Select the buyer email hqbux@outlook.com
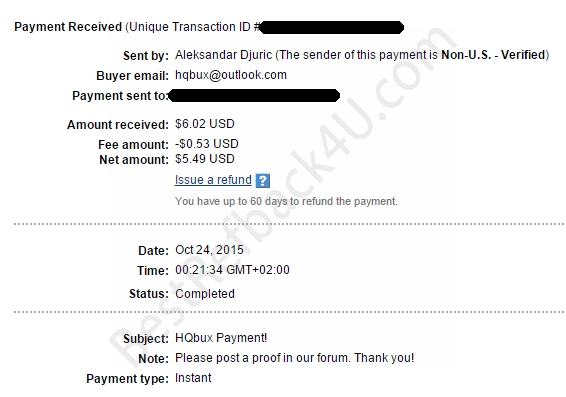Image resolution: width=566 pixels, height=397 pixels. (x=231, y=75)
